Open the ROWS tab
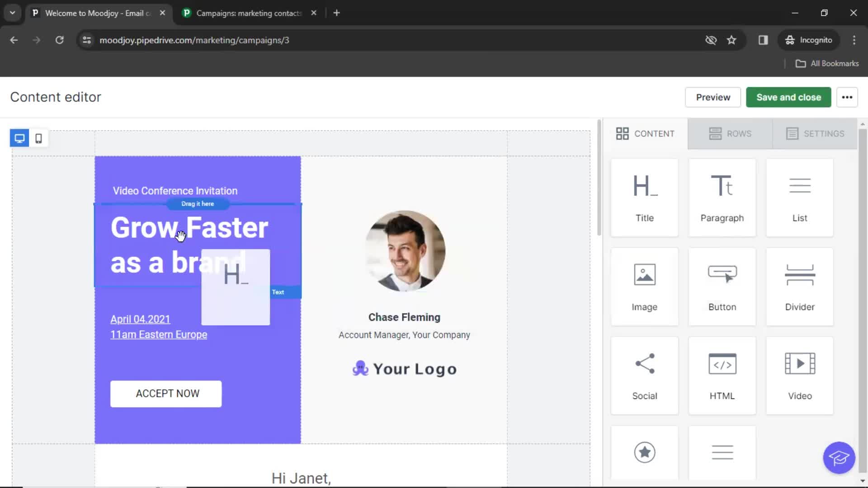The height and width of the screenshot is (488, 868). click(730, 134)
